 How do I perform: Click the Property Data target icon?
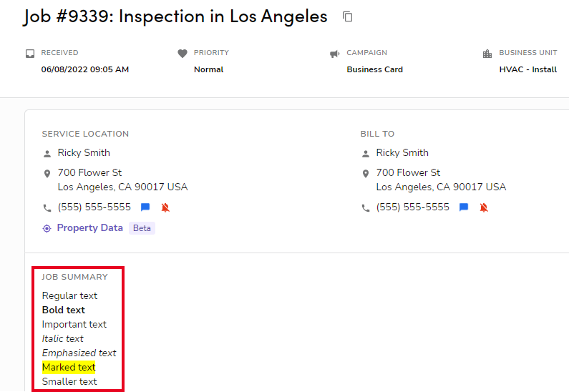[47, 228]
